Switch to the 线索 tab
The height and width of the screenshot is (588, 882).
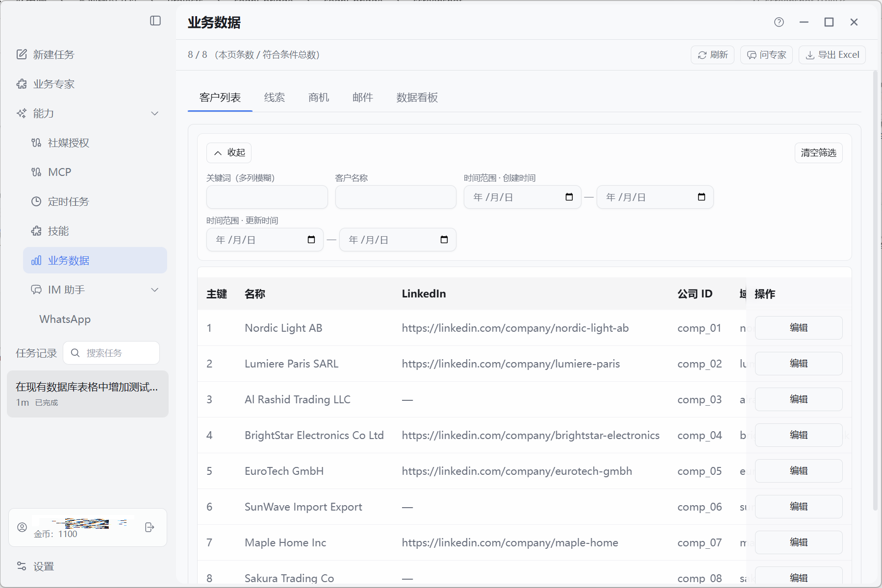tap(275, 98)
